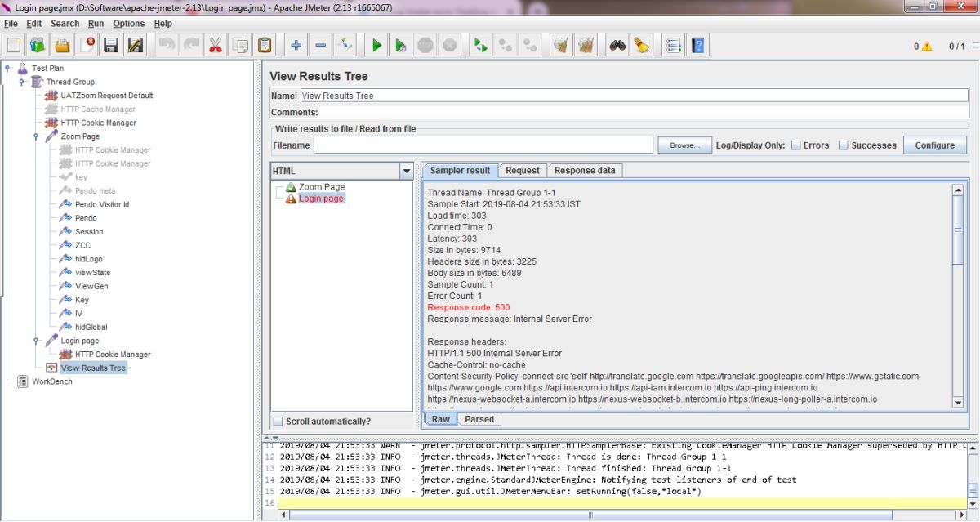Image resolution: width=980 pixels, height=522 pixels.
Task: Collapse the Zoom Page node
Action: pos(36,136)
